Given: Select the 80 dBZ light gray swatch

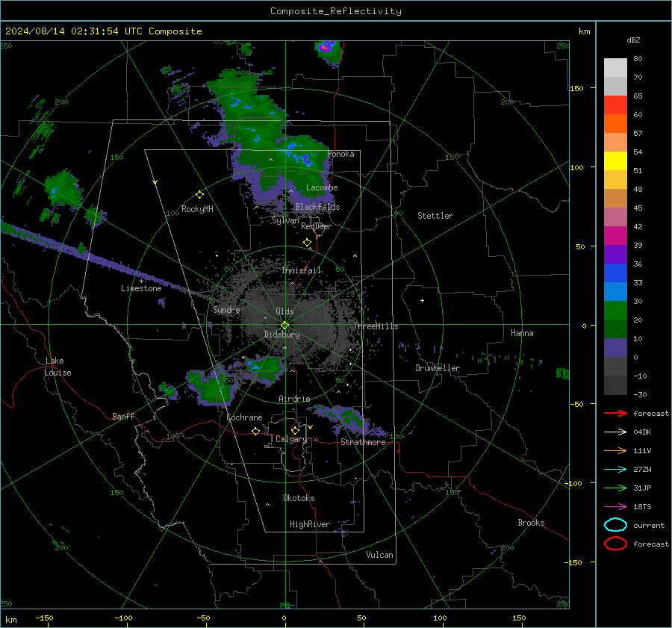Looking at the screenshot, I should click(615, 67).
